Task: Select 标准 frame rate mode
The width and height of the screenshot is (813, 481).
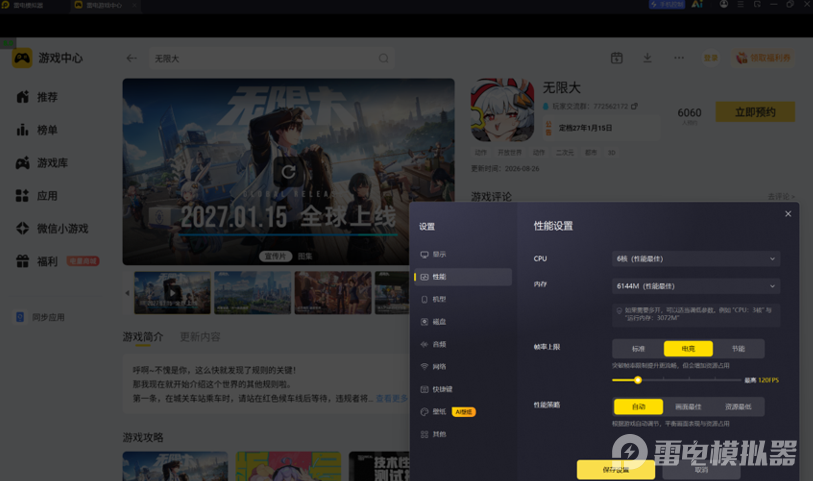Action: (x=638, y=349)
